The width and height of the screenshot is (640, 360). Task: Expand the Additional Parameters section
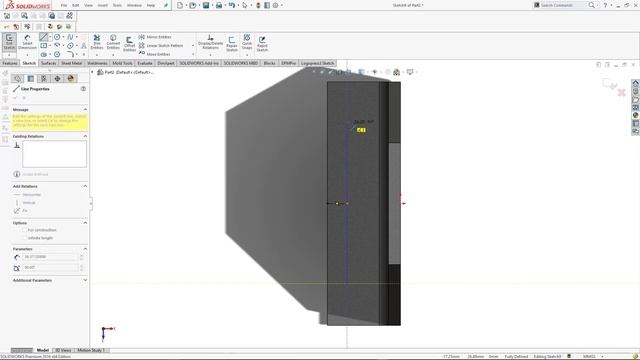click(85, 280)
